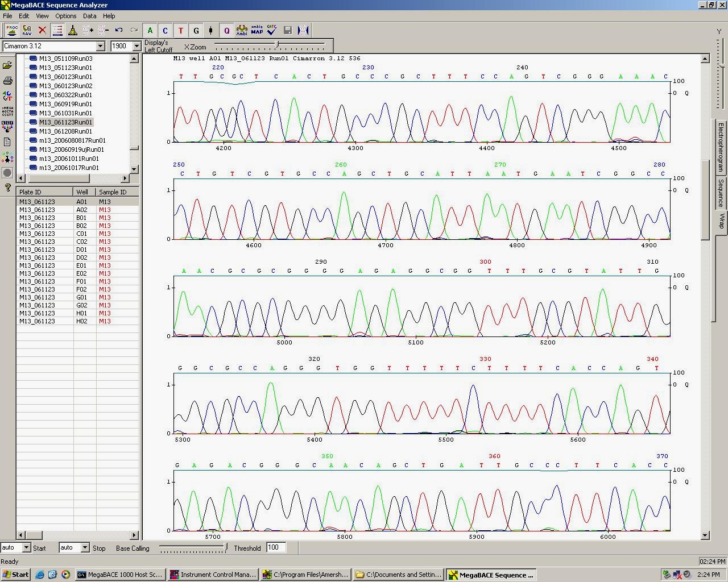Click the broom clean-up toolbar icon
This screenshot has height=582, width=728.
click(73, 30)
